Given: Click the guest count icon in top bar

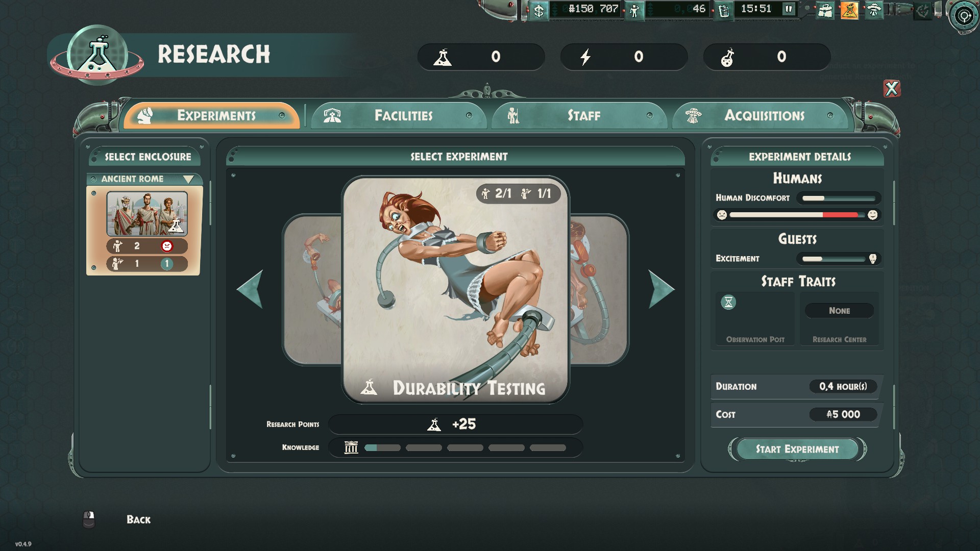Looking at the screenshot, I should click(634, 10).
